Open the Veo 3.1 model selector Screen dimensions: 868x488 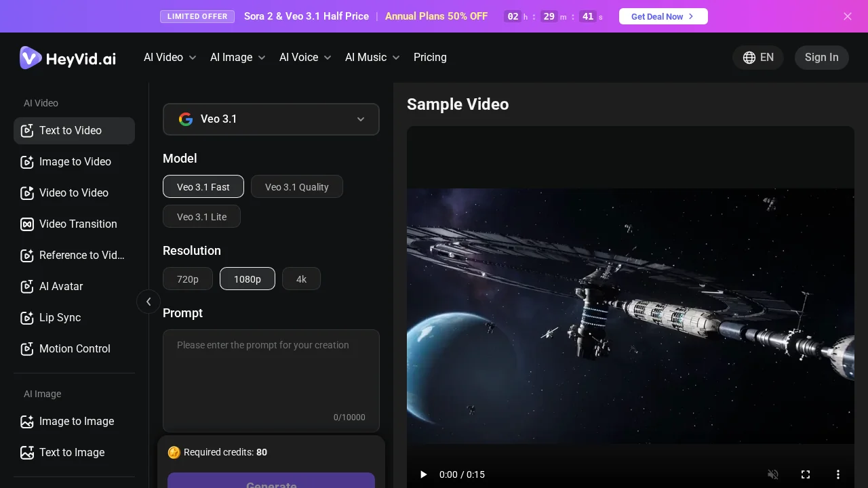tap(271, 119)
